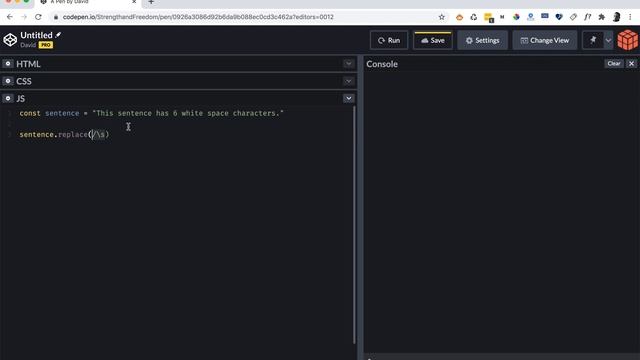Reload the browser page
This screenshot has height=360, width=640.
(x=38, y=17)
